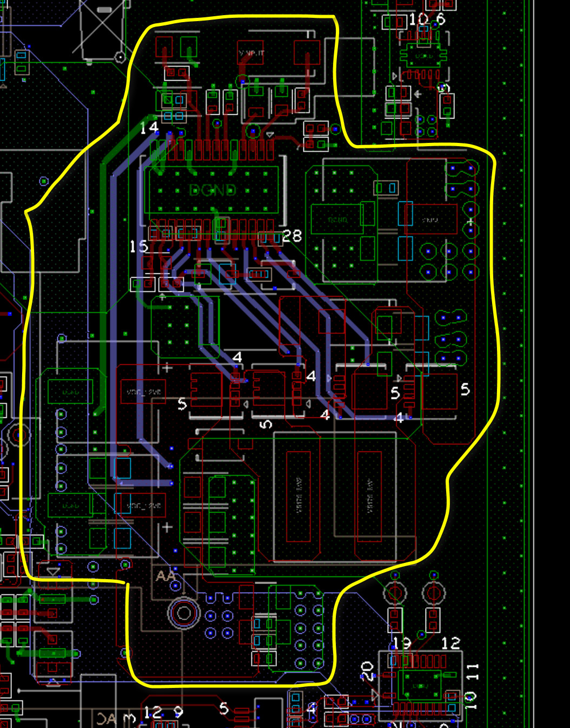Screen dimensions: 570x728
Task: Click the left inductor's vertical red pad
Action: coord(299,496)
